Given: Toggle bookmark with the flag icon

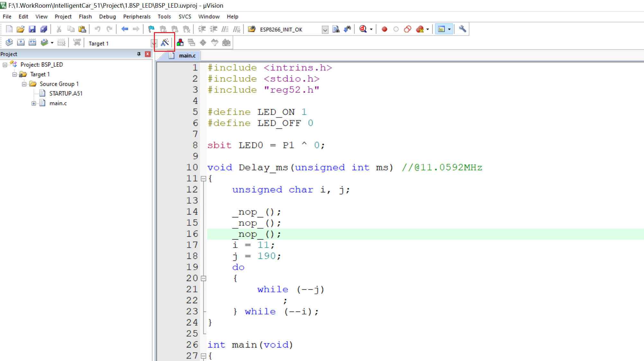Looking at the screenshot, I should click(x=151, y=29).
